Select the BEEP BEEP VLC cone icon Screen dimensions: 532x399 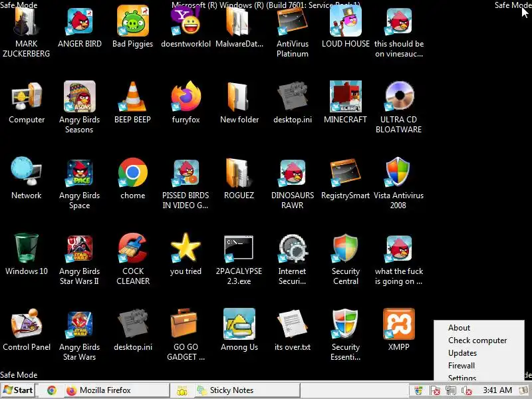point(132,96)
